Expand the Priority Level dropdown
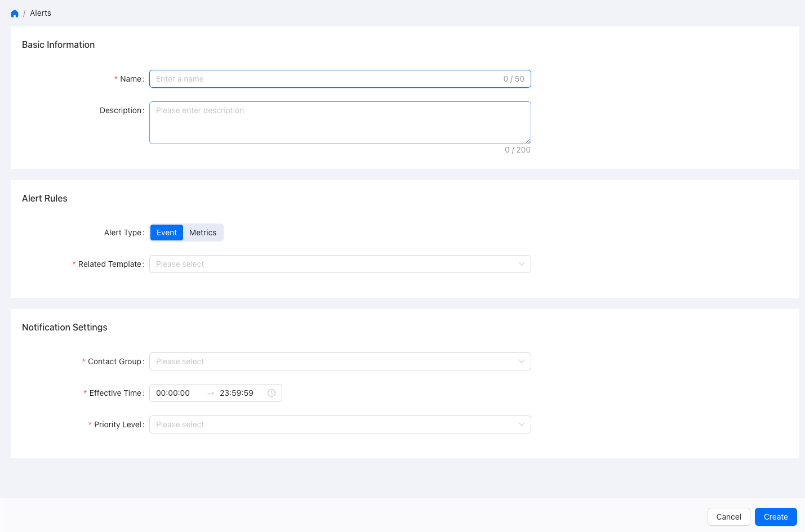 (332, 424)
